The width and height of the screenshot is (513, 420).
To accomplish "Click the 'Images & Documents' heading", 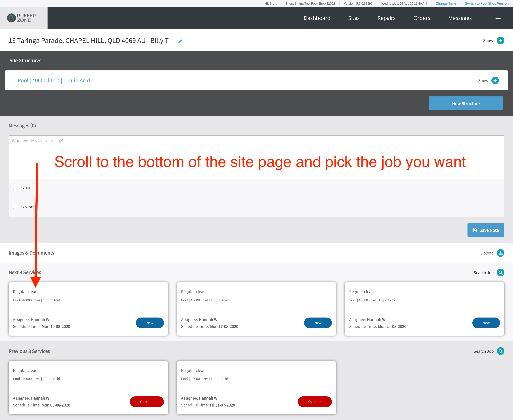I will coord(32,253).
